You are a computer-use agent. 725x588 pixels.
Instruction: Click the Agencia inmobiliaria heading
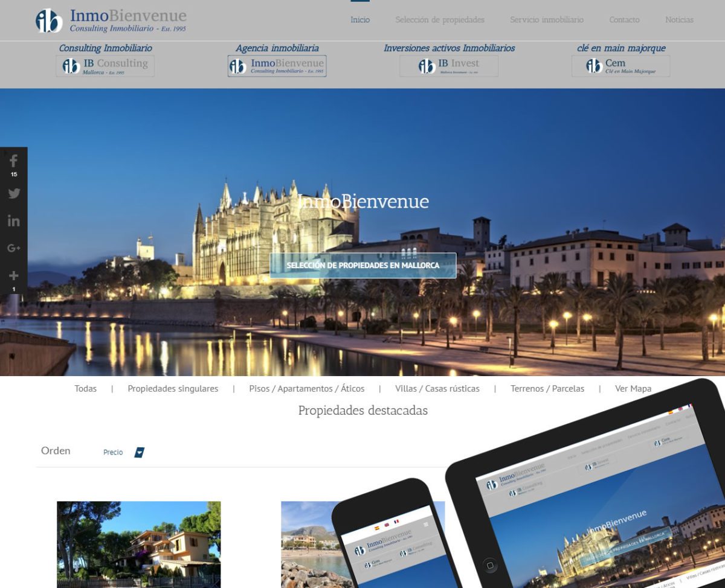(277, 48)
